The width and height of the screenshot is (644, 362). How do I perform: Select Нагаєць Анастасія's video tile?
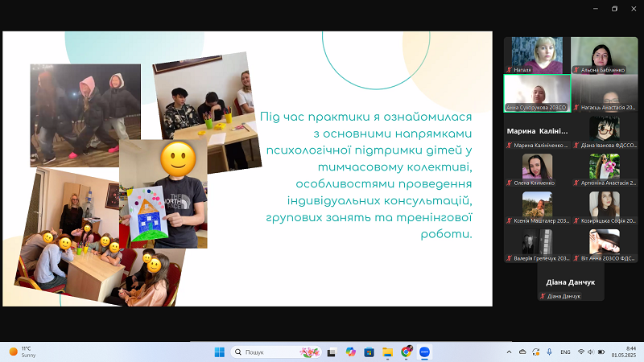click(x=605, y=93)
